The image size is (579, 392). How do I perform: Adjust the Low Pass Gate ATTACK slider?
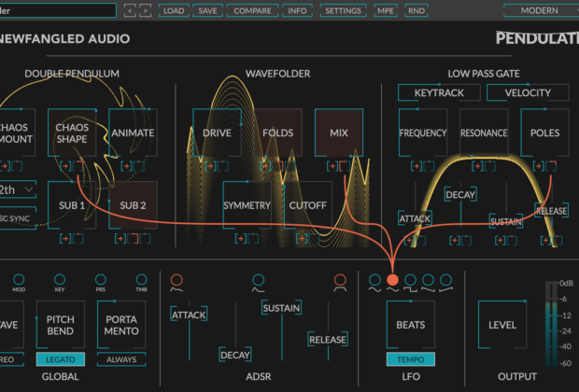[x=415, y=218]
